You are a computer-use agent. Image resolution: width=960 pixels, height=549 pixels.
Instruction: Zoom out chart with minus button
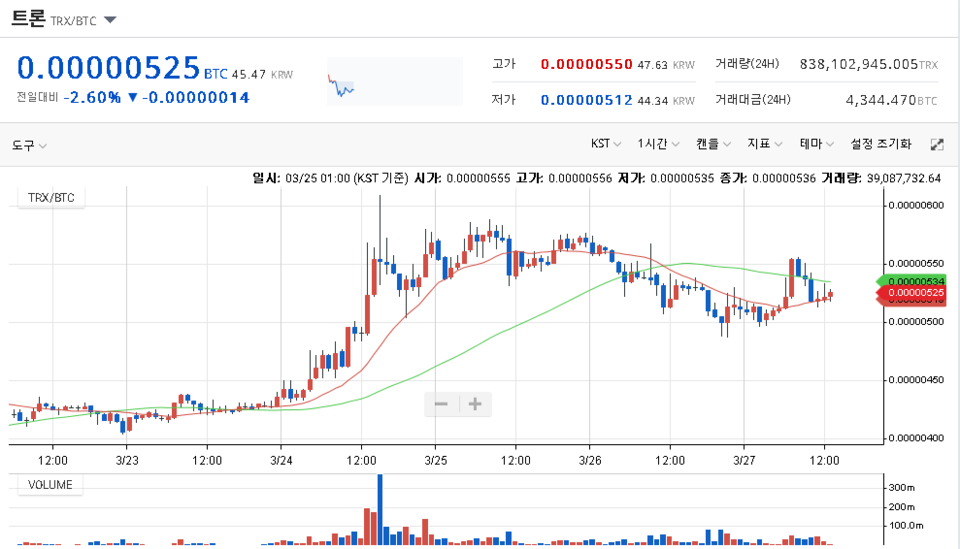click(x=441, y=404)
